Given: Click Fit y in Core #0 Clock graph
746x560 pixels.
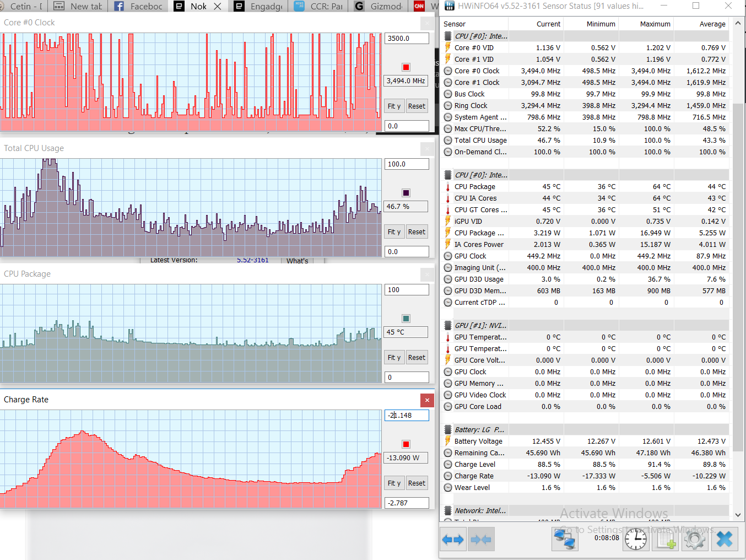Looking at the screenshot, I should point(394,106).
